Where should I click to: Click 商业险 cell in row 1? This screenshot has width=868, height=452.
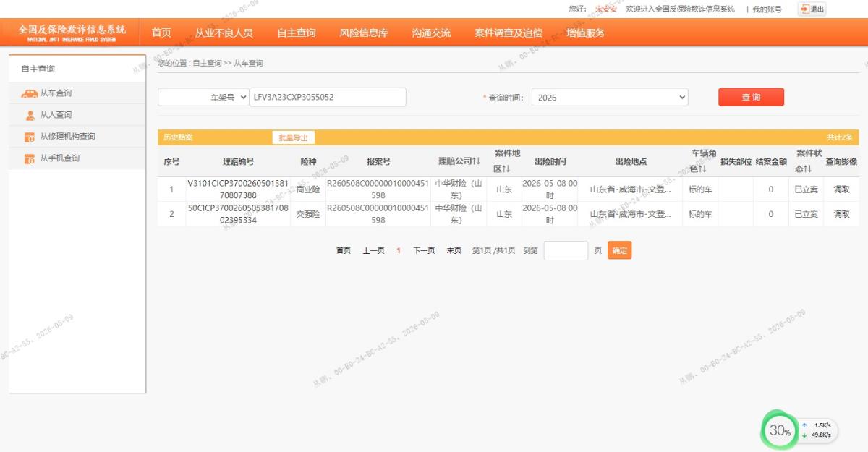coord(308,189)
